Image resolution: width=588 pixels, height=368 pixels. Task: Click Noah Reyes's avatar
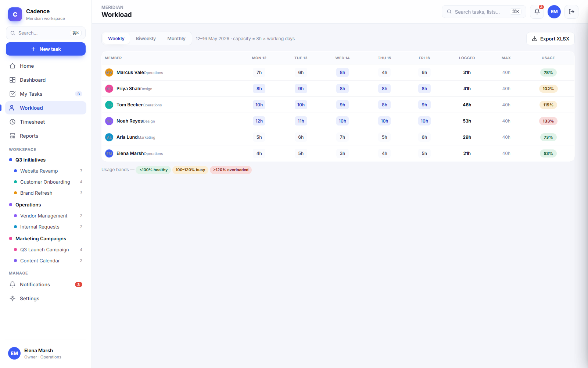109,121
